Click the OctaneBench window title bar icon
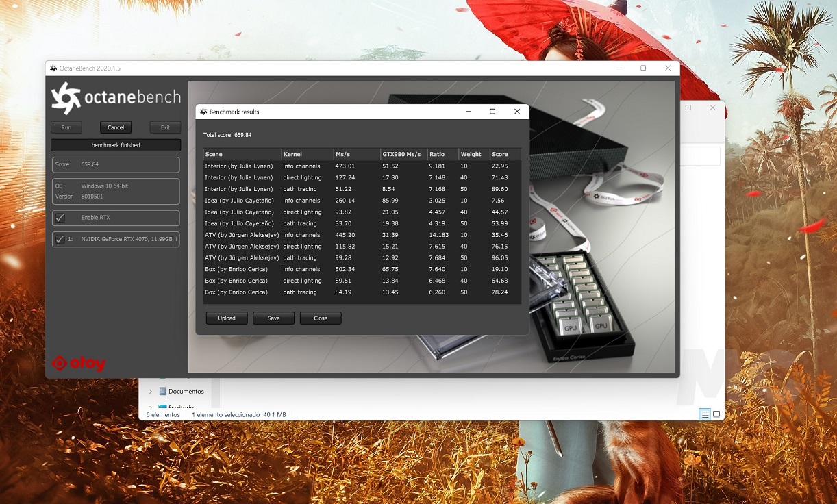The image size is (837, 504). click(53, 68)
